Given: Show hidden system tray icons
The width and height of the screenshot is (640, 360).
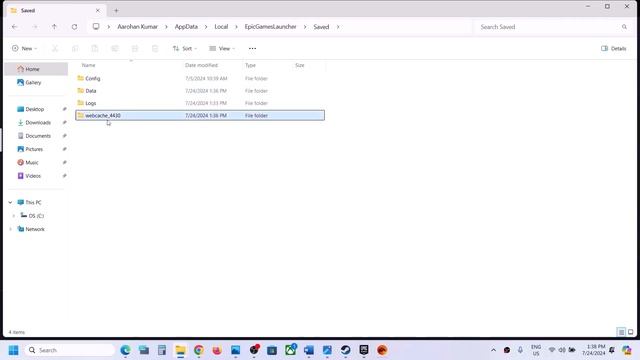Looking at the screenshot, I should (493, 350).
